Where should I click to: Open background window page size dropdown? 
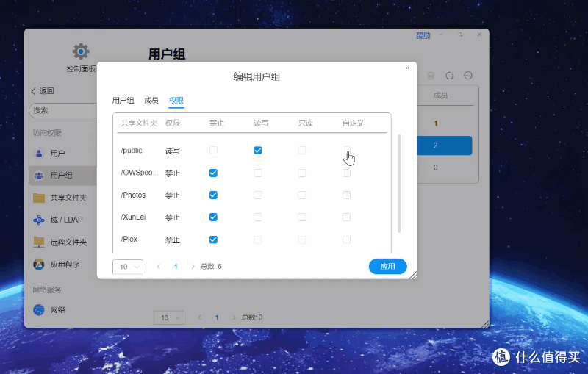[x=169, y=317]
